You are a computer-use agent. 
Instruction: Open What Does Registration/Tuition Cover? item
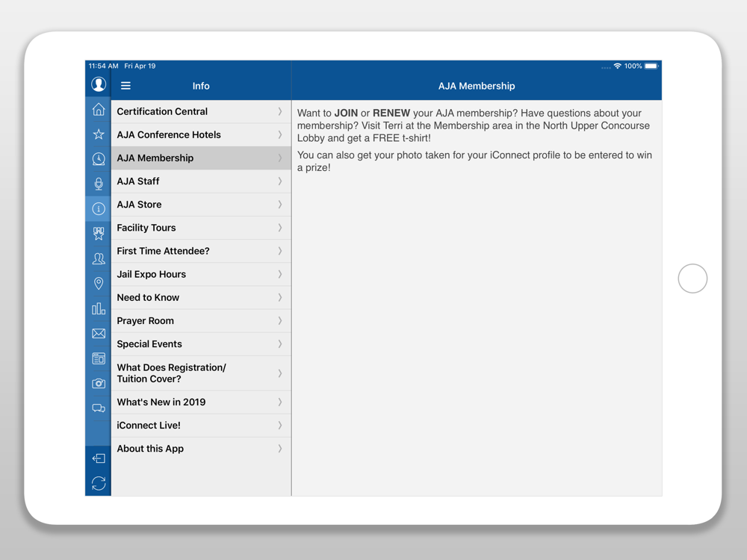pyautogui.click(x=201, y=373)
